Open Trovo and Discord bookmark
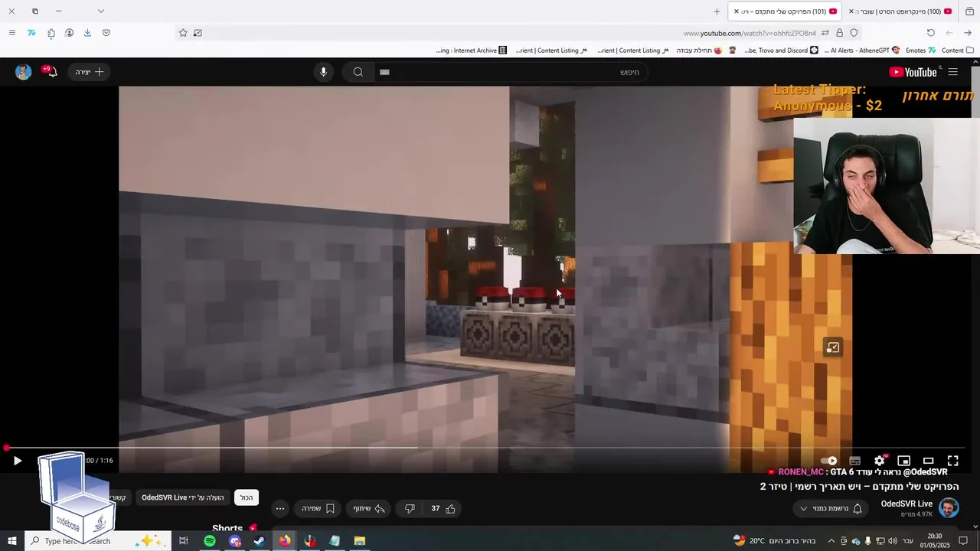Image resolution: width=980 pixels, height=551 pixels. pyautogui.click(x=781, y=51)
